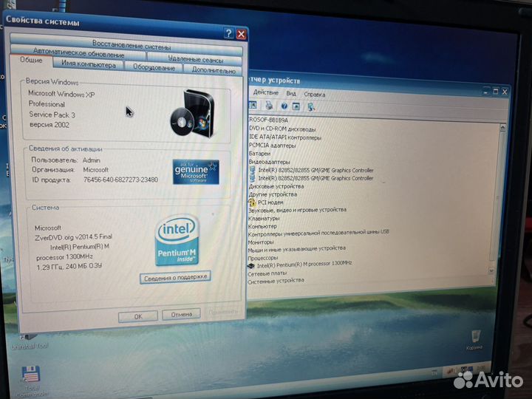The image size is (532, 399).
Task: Click the Device Manager vertical scrollbar track
Action: pos(497,199)
